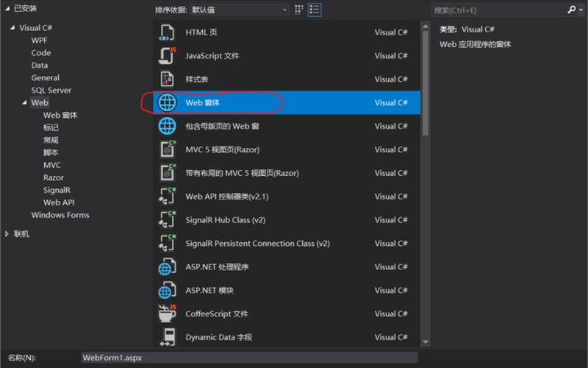The image size is (588, 368).
Task: Select 带有布局的 MVC 5 视图页(Razor) template name
Action: pos(243,173)
